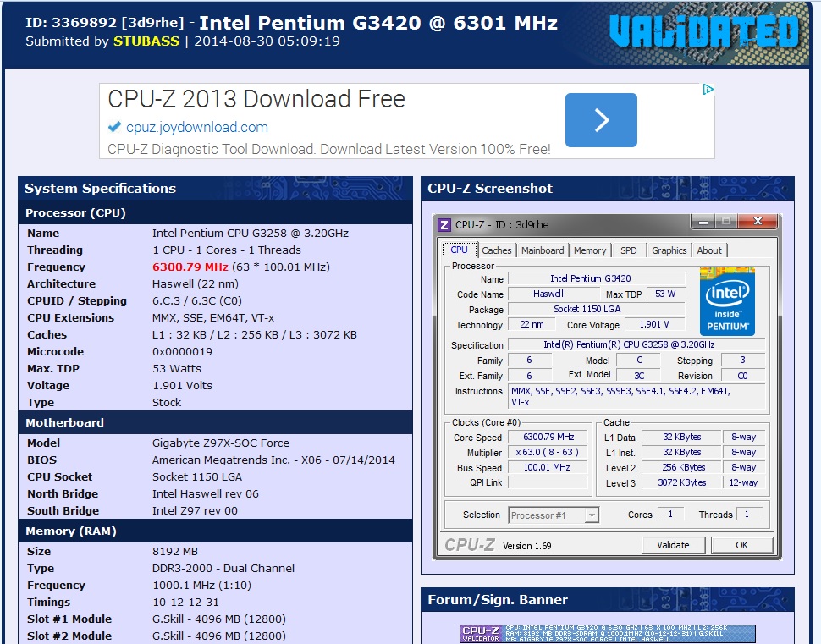Click the OK button in CPU-Z
The height and width of the screenshot is (644, 821).
[x=742, y=545]
